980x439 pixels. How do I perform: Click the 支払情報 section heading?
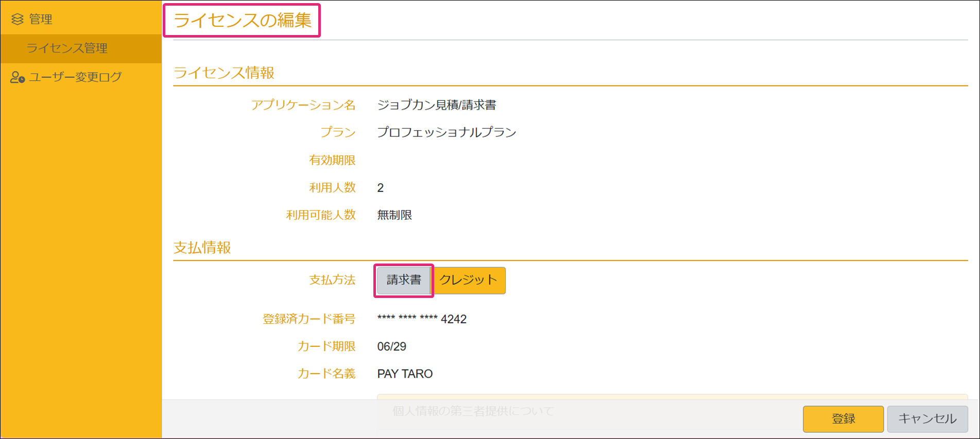(x=202, y=248)
